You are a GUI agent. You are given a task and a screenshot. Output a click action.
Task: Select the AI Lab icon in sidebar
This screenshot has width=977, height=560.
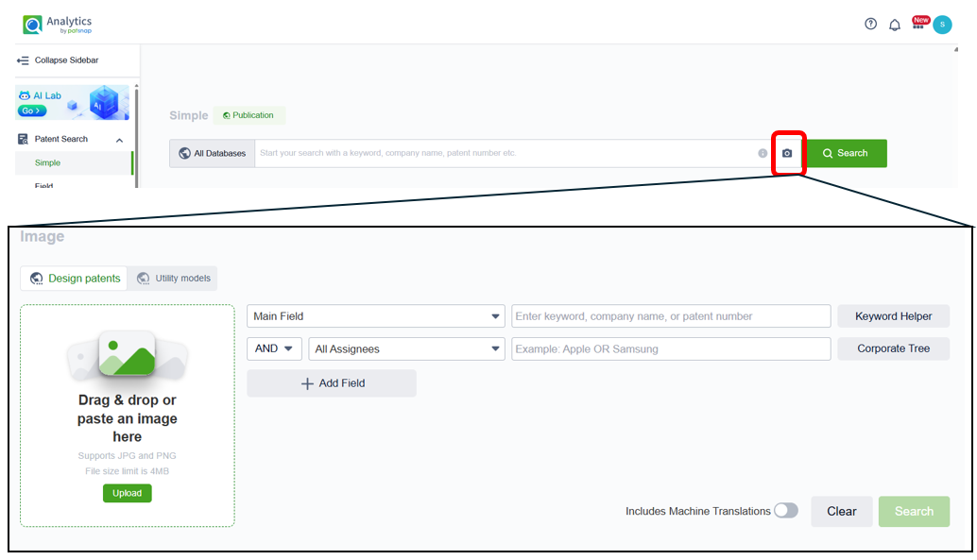click(25, 94)
